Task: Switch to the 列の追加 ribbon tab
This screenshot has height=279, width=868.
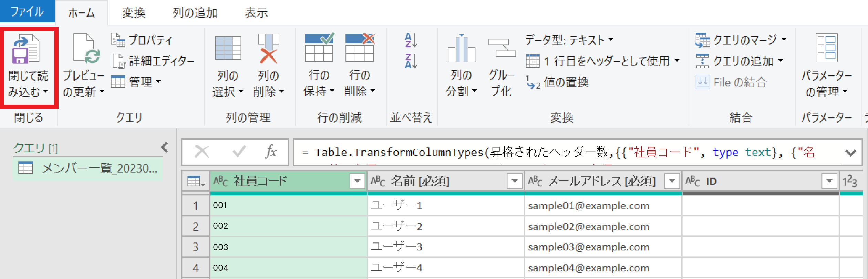Action: click(x=195, y=13)
